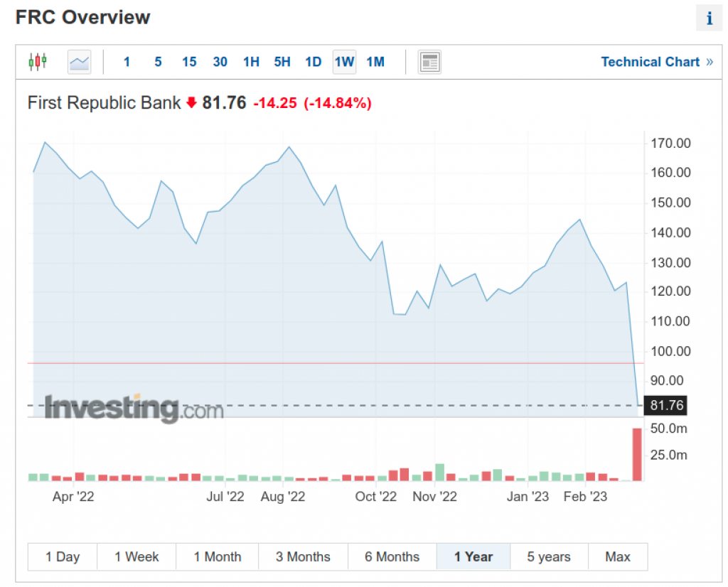Click the 100.00 price axis label

point(670,351)
